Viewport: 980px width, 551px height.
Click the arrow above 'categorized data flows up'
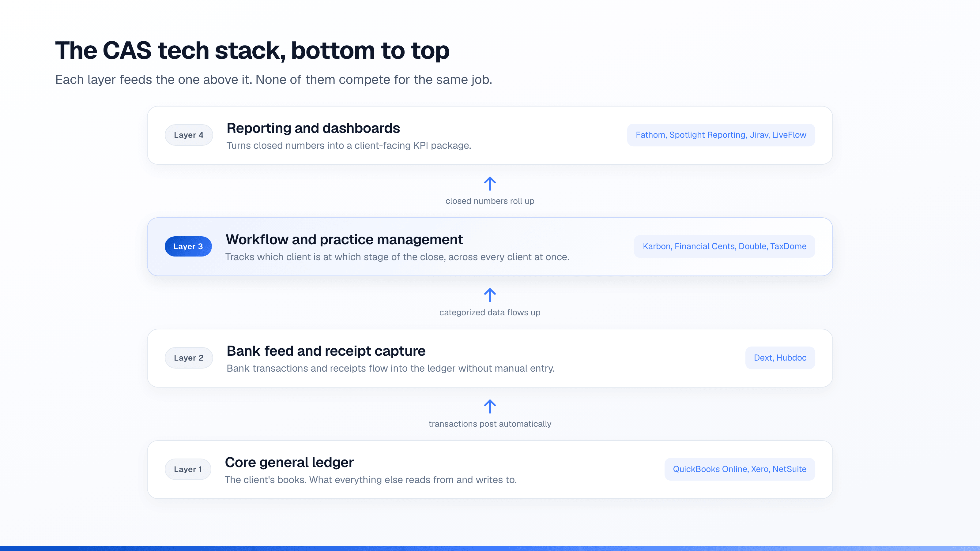point(490,295)
